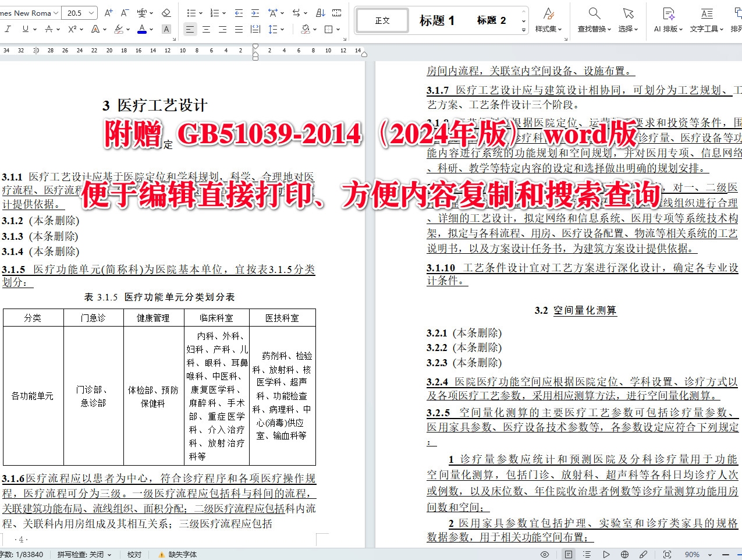Viewport: 742px width, 560px height.
Task: Decrease font size with the A- icon
Action: [x=124, y=13]
